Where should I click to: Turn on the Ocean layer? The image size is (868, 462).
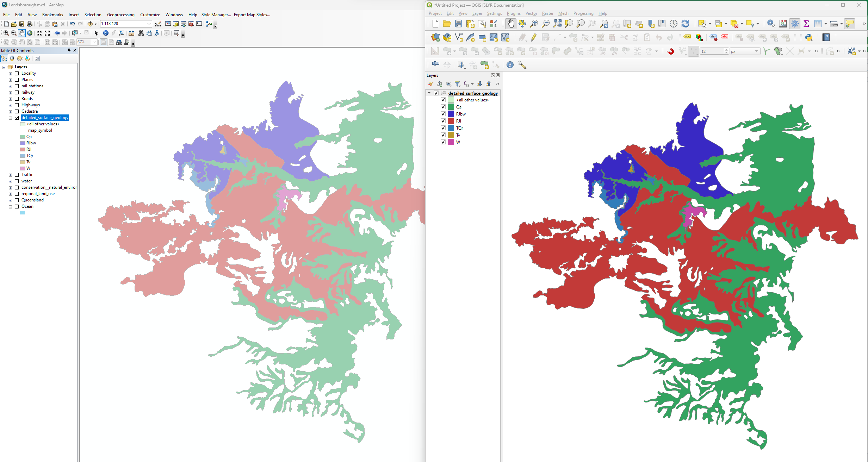[17, 206]
